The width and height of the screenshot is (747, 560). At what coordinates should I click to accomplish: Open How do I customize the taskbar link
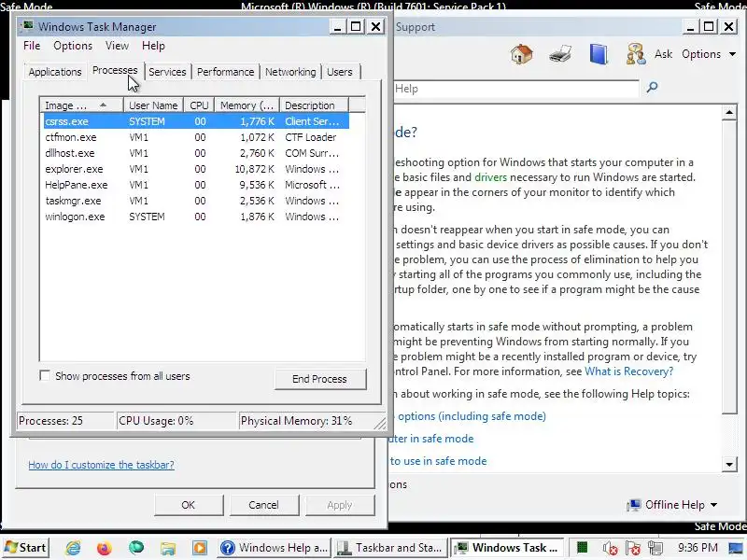(x=101, y=465)
